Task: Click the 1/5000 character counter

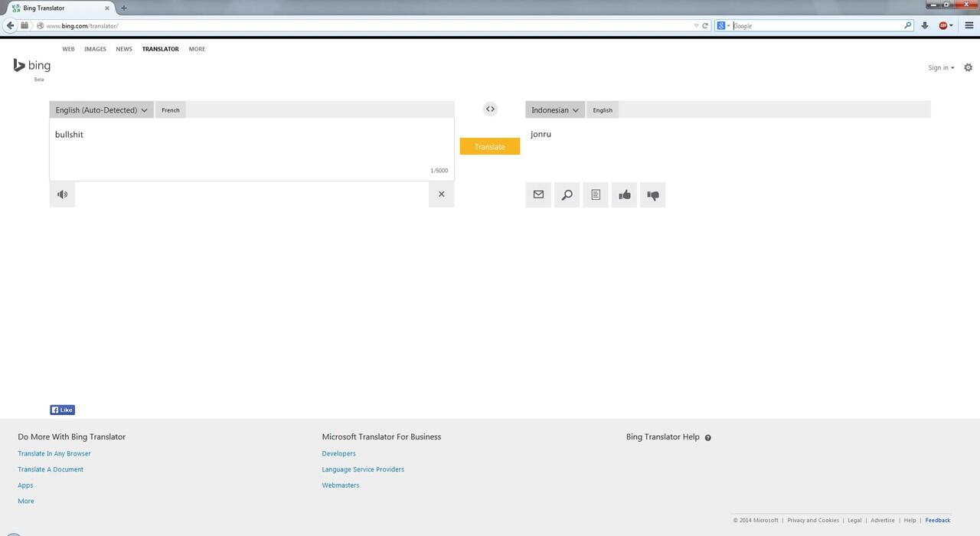Action: click(439, 171)
